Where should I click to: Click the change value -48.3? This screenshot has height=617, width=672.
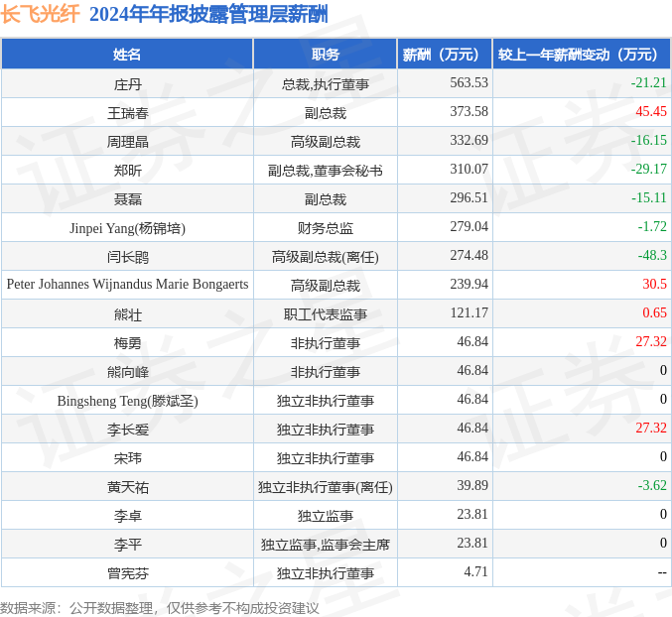652,255
